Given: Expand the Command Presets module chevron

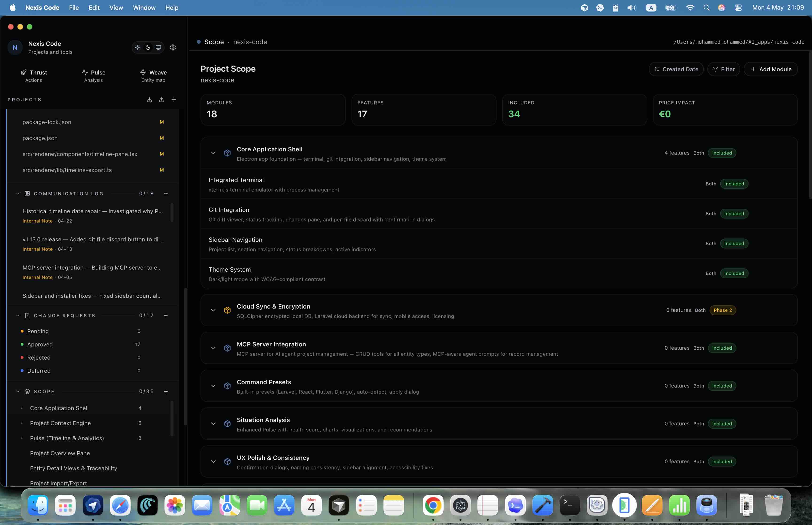Looking at the screenshot, I should point(213,386).
